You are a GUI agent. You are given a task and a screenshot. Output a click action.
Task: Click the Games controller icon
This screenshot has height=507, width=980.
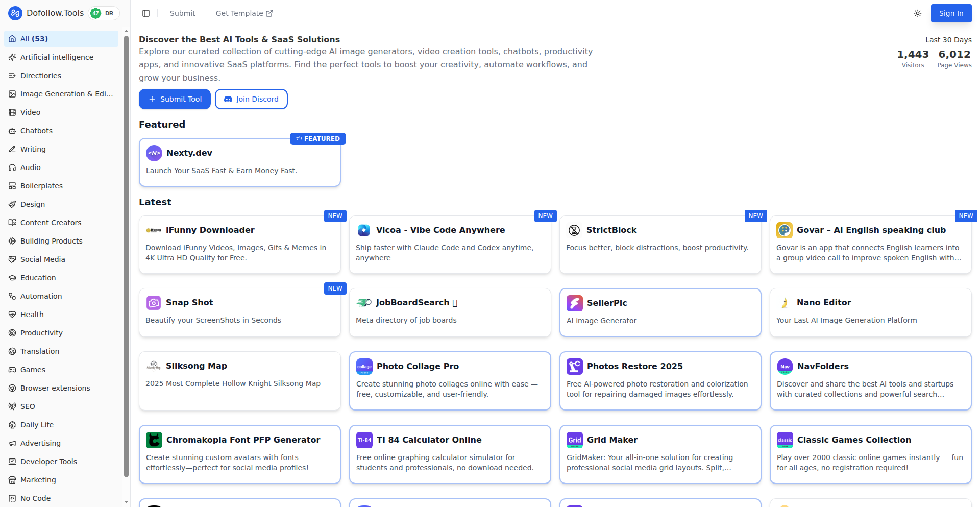coord(12,370)
